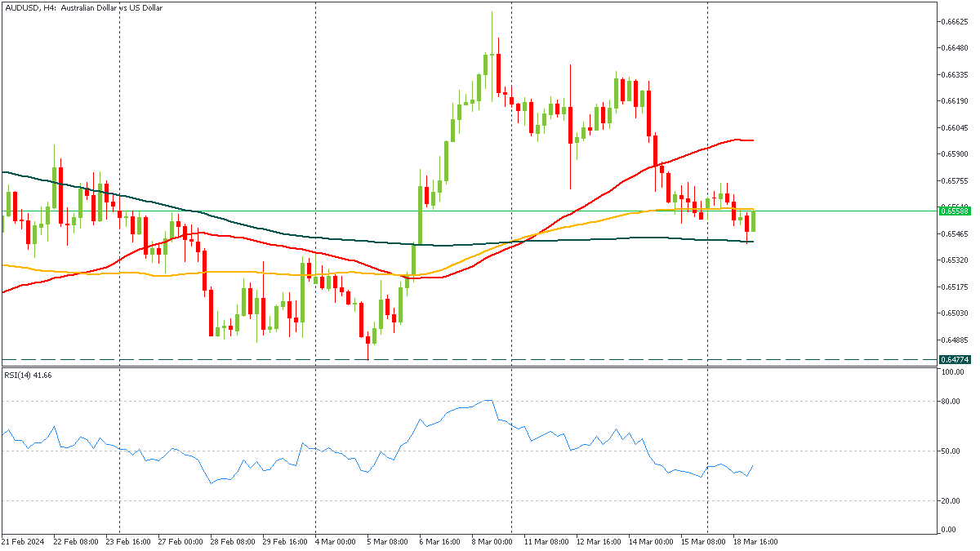This screenshot has width=980, height=551.
Task: Select the current price label 0.65588
Action: (955, 211)
